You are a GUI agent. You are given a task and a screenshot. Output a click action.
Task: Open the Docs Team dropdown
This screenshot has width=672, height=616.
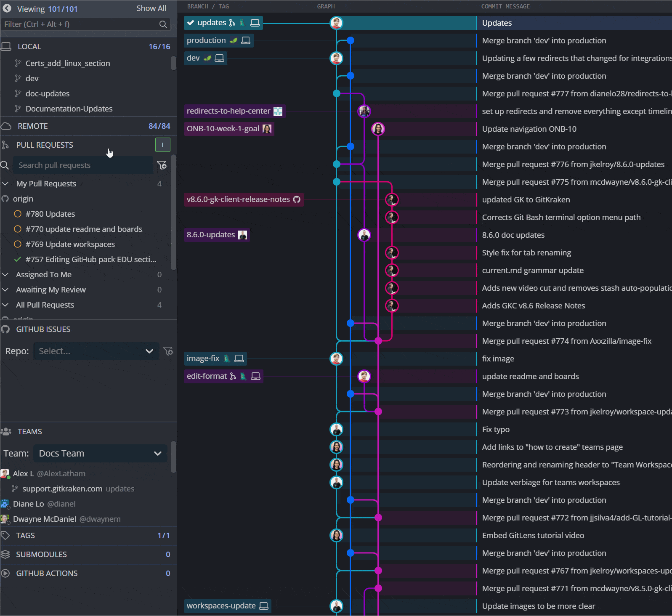tap(100, 454)
